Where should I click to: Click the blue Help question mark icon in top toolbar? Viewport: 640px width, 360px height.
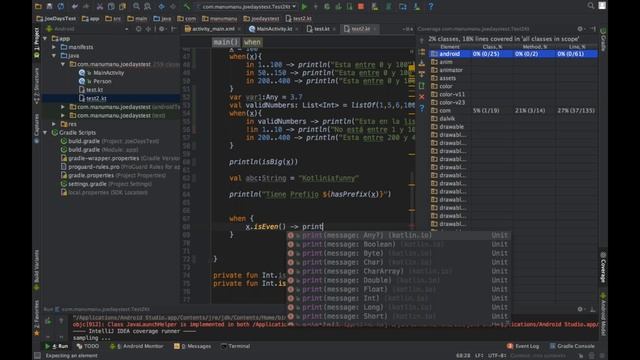coord(430,6)
